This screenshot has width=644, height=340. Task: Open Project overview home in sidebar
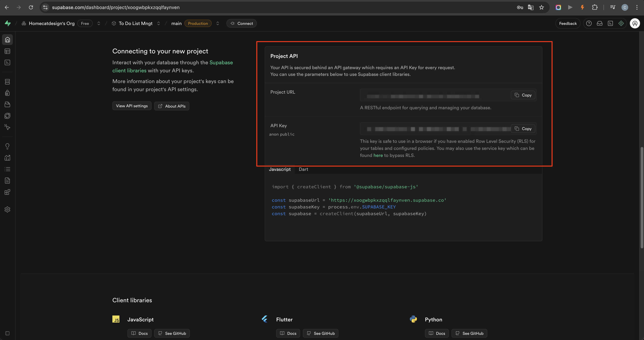8,40
